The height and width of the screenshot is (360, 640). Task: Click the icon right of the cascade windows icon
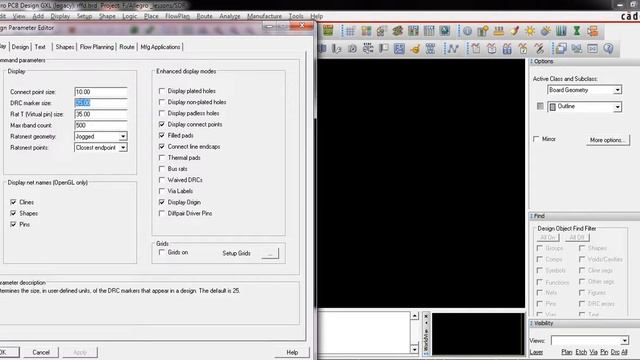click(x=577, y=49)
